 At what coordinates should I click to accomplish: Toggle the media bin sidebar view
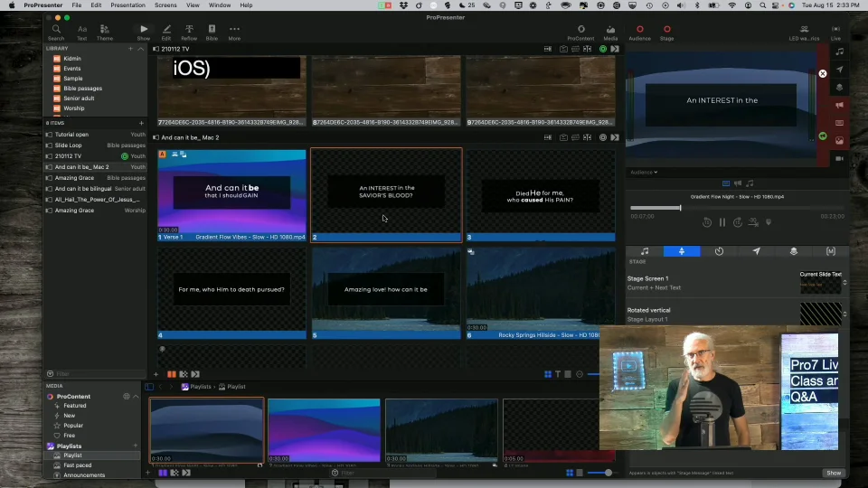point(150,387)
